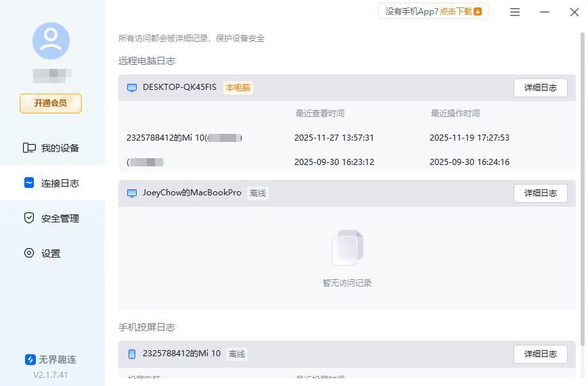Screen dimensions: 588x386
Task: Click the time 2025-11-27 13:57:31
Action: coord(334,137)
